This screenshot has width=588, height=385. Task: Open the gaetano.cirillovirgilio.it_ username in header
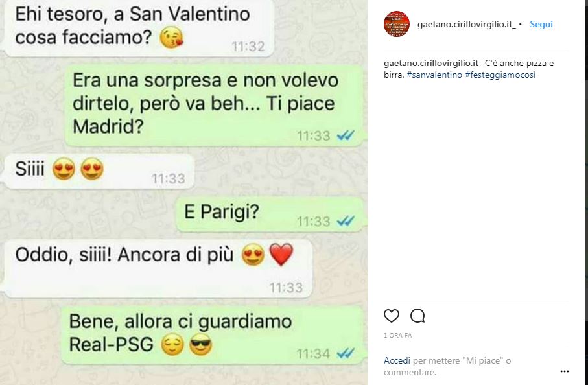[467, 24]
